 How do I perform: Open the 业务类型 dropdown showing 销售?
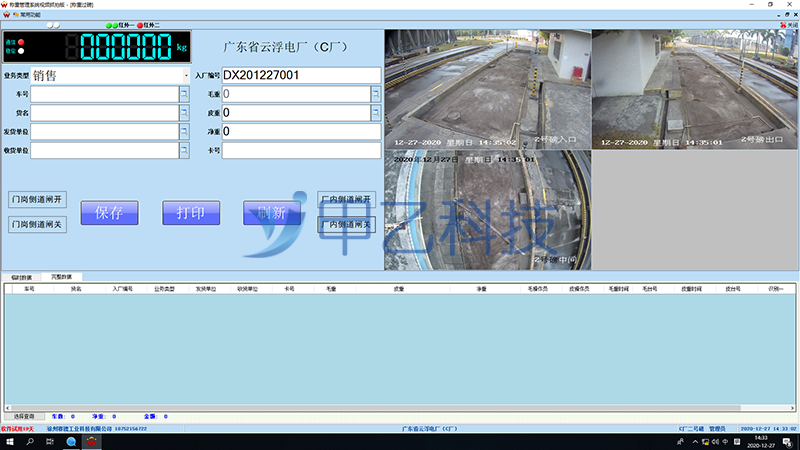186,75
